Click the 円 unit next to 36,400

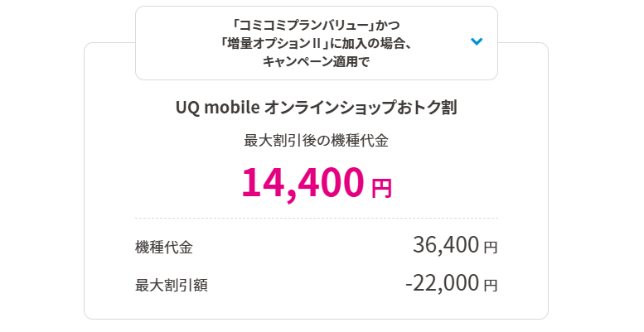pyautogui.click(x=491, y=247)
